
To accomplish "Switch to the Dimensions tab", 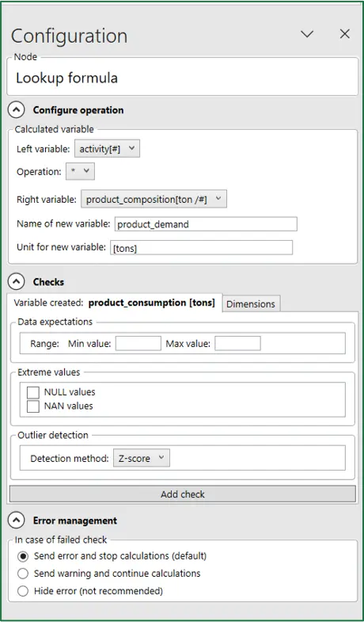I will pos(251,303).
